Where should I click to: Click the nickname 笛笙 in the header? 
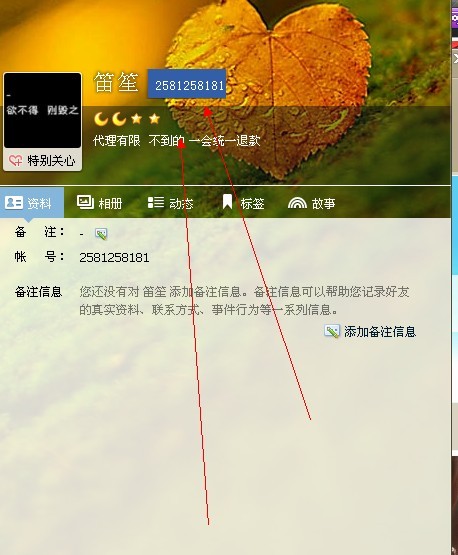tap(116, 83)
